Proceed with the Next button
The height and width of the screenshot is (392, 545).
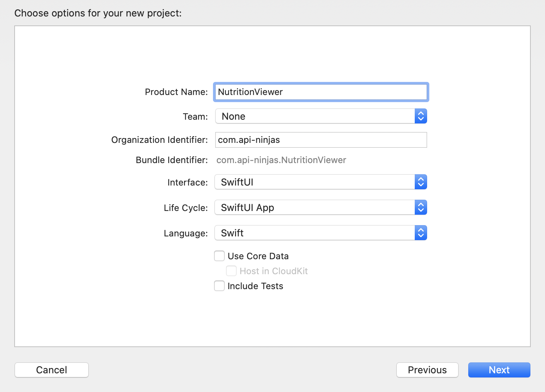click(x=499, y=370)
